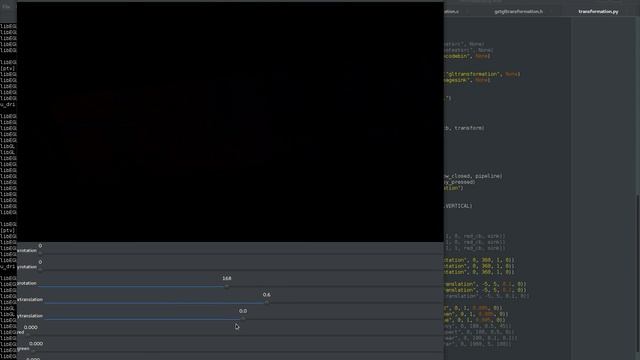Screen dimensions: 640x360
Task: Click the "b, transform)" code line in editor
Action: click(x=464, y=128)
